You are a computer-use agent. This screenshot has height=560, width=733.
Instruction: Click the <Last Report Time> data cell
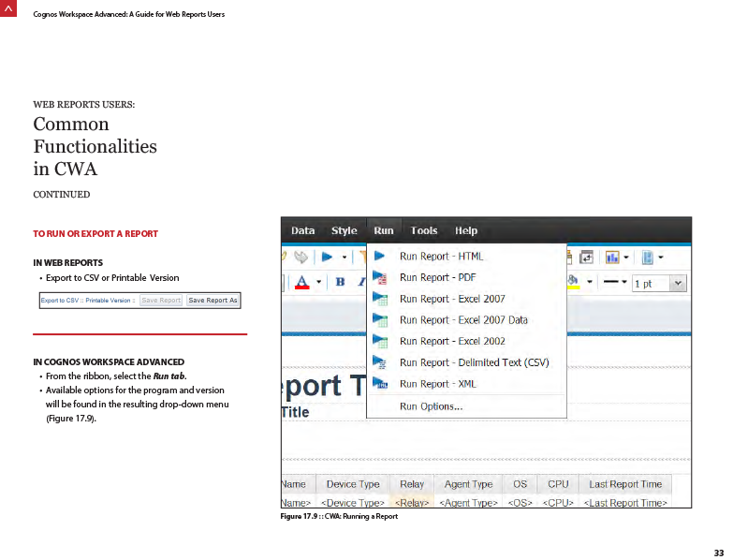pos(625,502)
